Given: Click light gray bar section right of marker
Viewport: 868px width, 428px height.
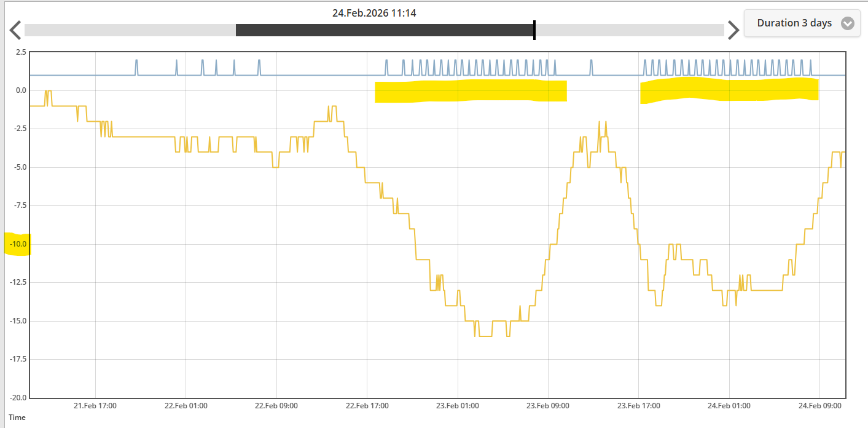Looking at the screenshot, I should pos(630,30).
